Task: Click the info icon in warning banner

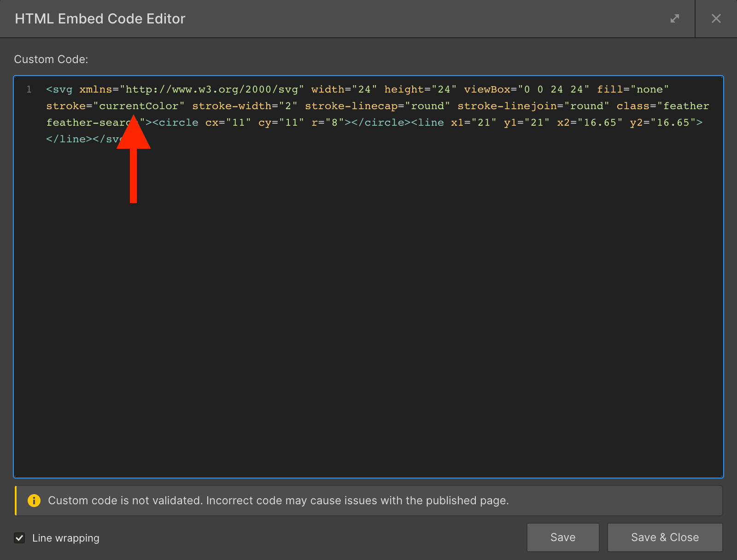Action: (x=34, y=501)
